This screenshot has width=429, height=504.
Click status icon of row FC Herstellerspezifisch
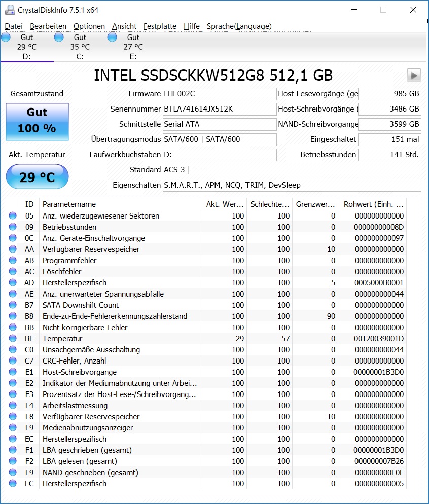(x=13, y=483)
